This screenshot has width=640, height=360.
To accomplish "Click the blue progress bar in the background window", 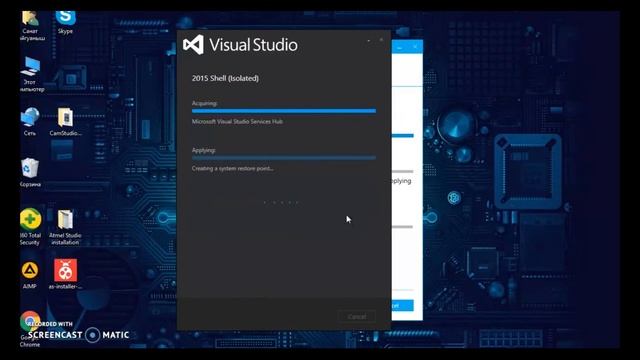I will [x=402, y=136].
